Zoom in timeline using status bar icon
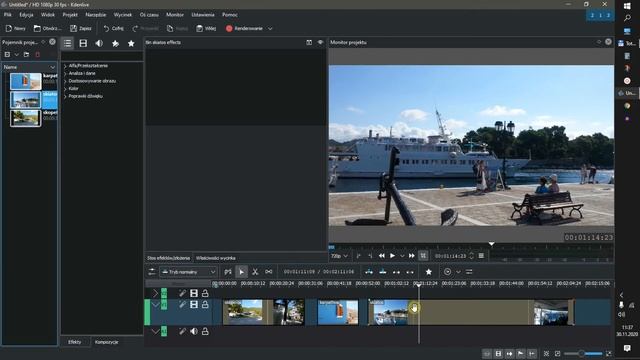This screenshot has width=640, height=360. [x=609, y=353]
